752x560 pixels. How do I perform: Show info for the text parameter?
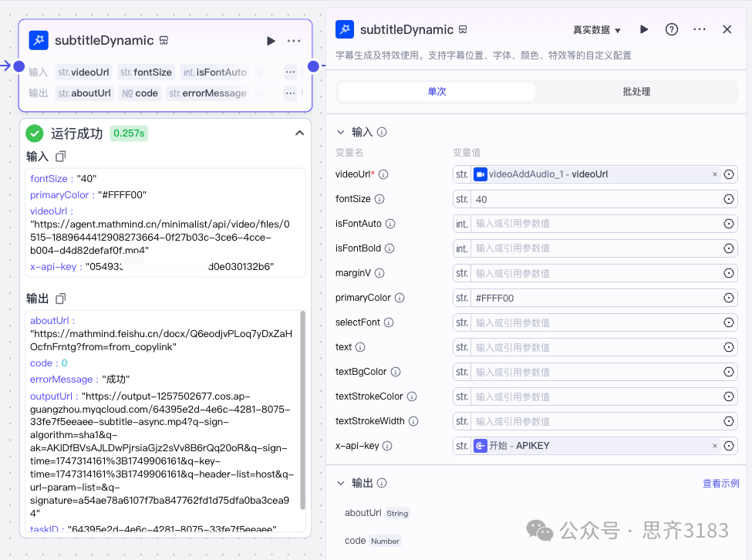(x=360, y=347)
